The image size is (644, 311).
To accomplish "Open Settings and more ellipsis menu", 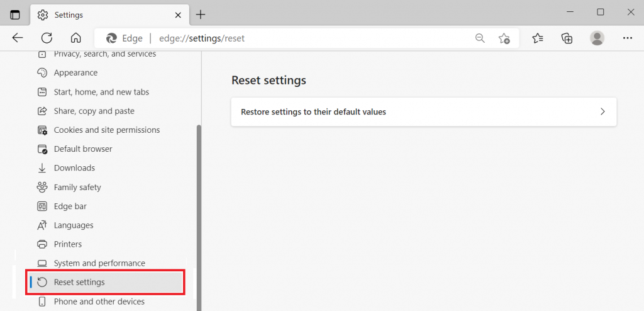I will coord(627,38).
